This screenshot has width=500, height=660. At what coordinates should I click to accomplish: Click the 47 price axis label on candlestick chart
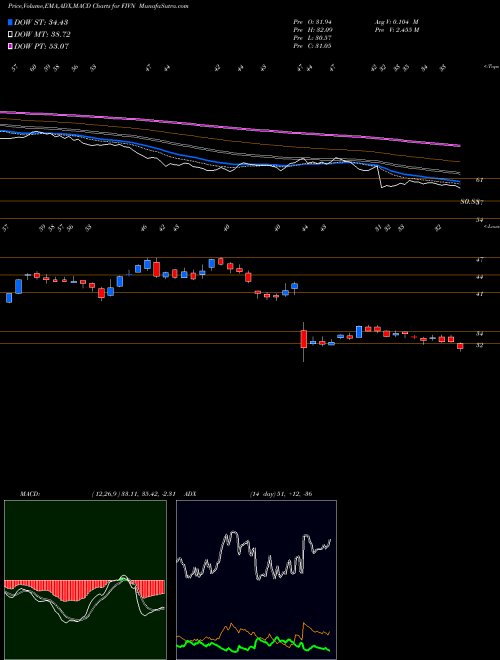tap(479, 260)
